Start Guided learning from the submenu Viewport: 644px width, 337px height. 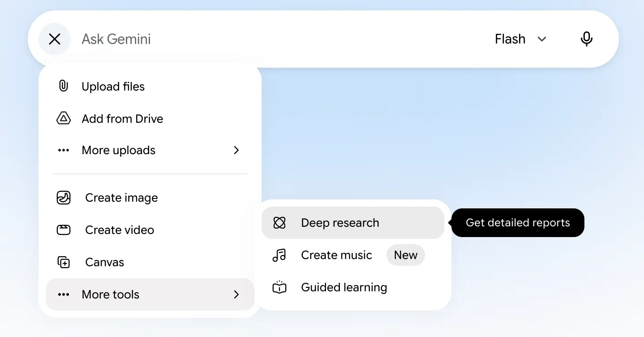point(353,287)
